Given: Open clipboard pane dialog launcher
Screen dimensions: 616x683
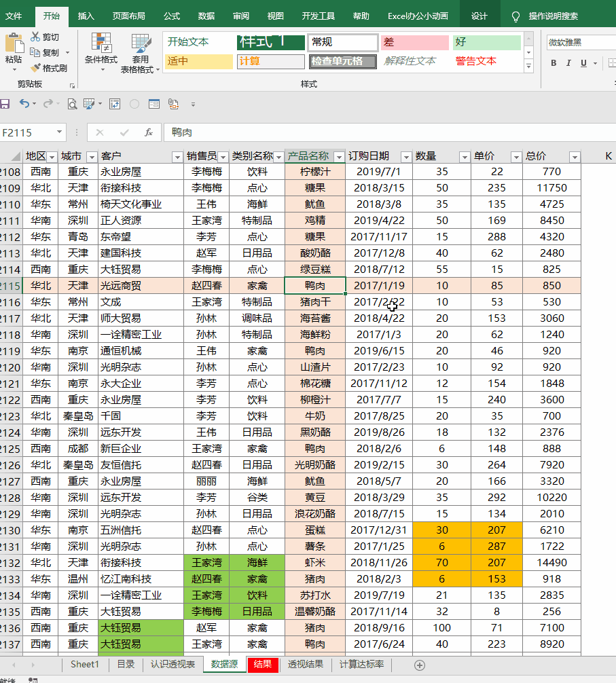Looking at the screenshot, I should pos(72,86).
